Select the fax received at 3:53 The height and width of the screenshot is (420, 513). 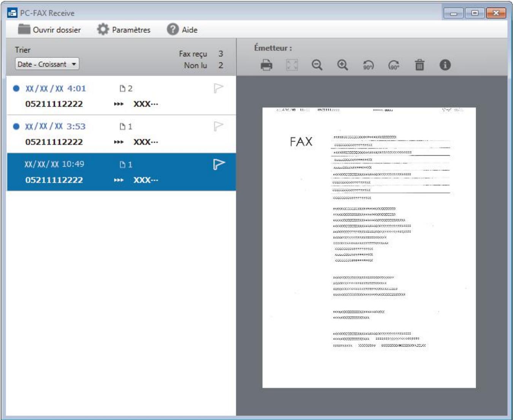click(121, 134)
